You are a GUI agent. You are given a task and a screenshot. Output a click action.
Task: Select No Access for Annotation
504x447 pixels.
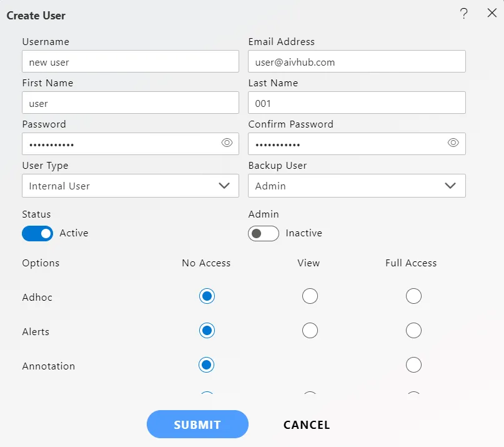[206, 365]
